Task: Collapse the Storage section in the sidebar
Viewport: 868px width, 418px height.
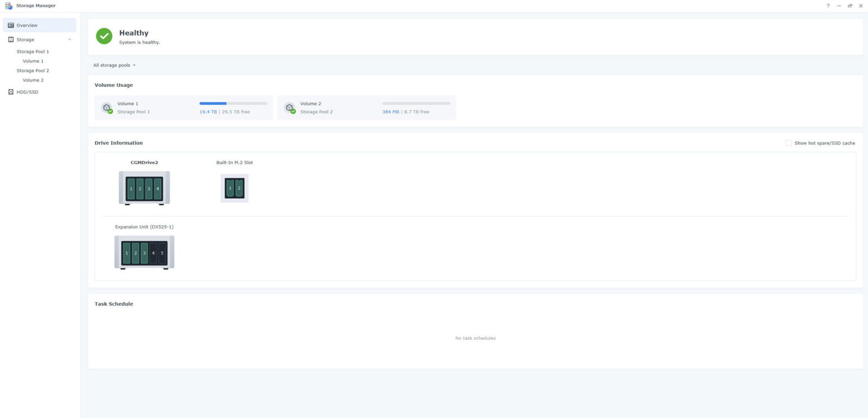Action: tap(69, 40)
